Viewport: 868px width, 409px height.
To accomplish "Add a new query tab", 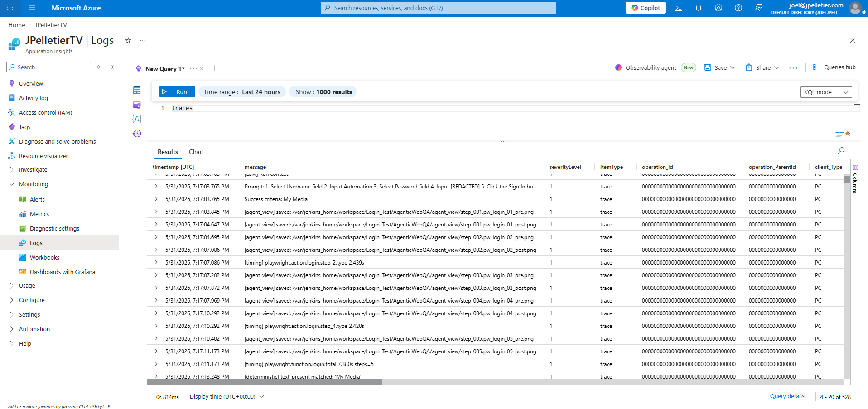I will [215, 68].
